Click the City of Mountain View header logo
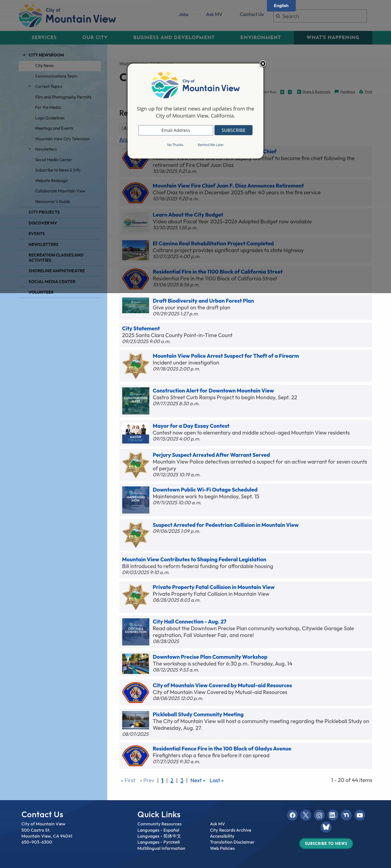Viewport: 391px width, 868px height. pos(67,15)
